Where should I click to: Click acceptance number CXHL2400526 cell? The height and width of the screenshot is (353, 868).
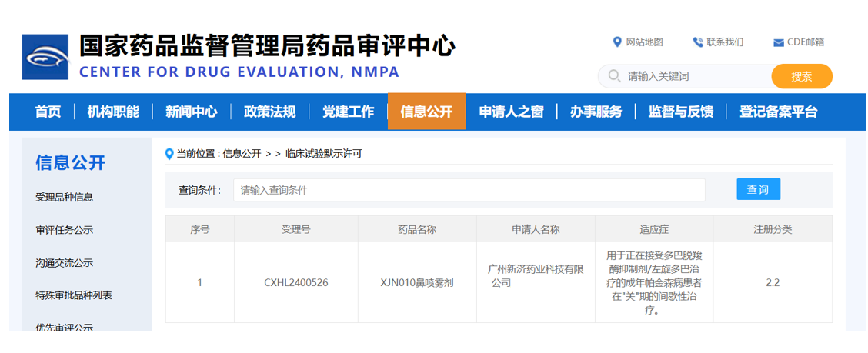click(x=296, y=283)
